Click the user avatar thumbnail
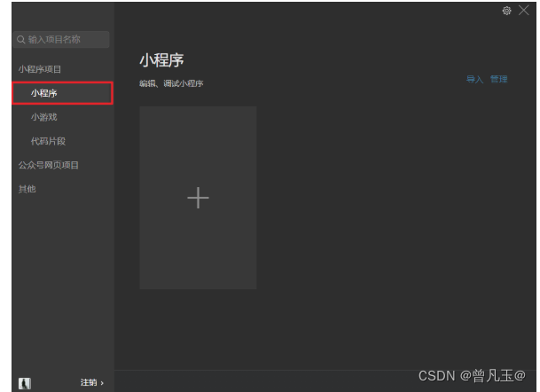 [25, 383]
